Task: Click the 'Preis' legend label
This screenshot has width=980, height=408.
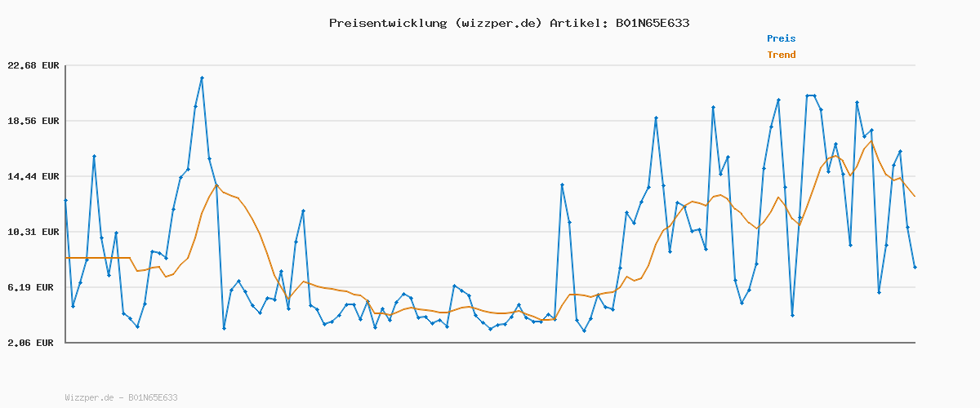Action: click(781, 38)
